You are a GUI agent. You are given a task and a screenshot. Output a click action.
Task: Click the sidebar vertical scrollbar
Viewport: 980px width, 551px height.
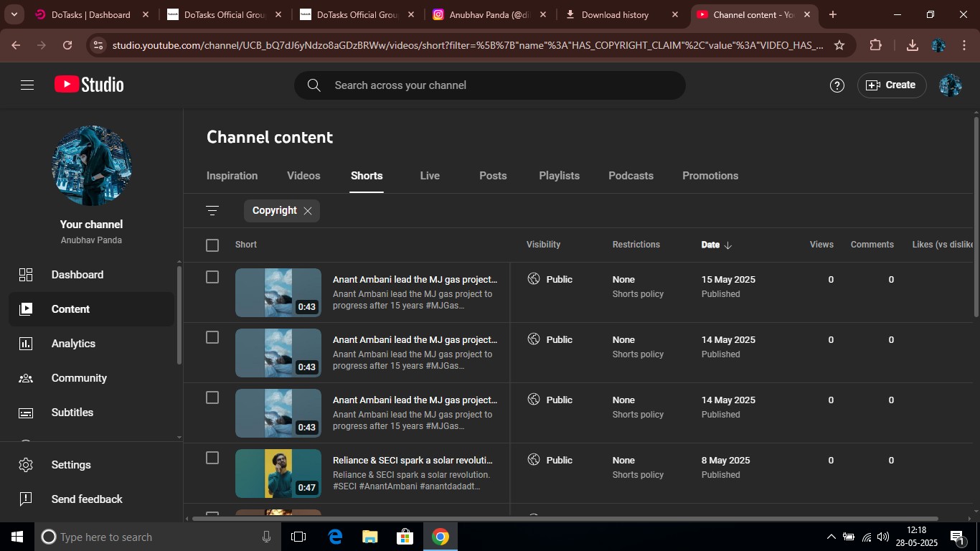[179, 316]
